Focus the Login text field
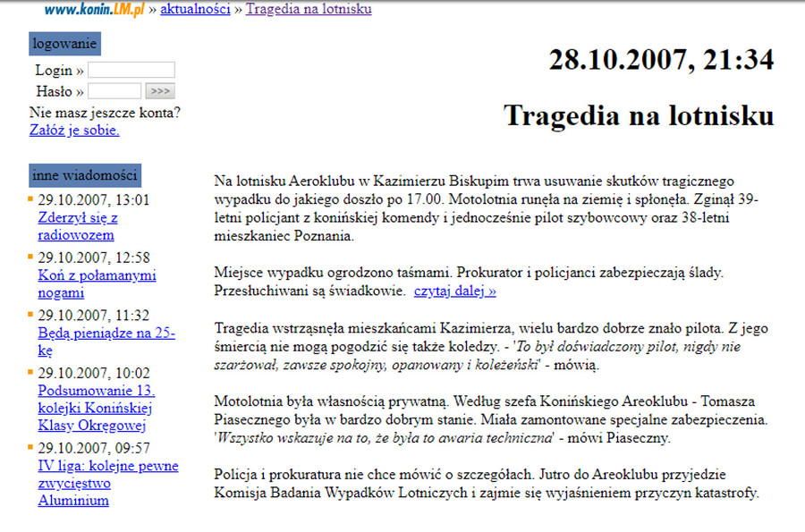The height and width of the screenshot is (532, 805). tap(131, 70)
